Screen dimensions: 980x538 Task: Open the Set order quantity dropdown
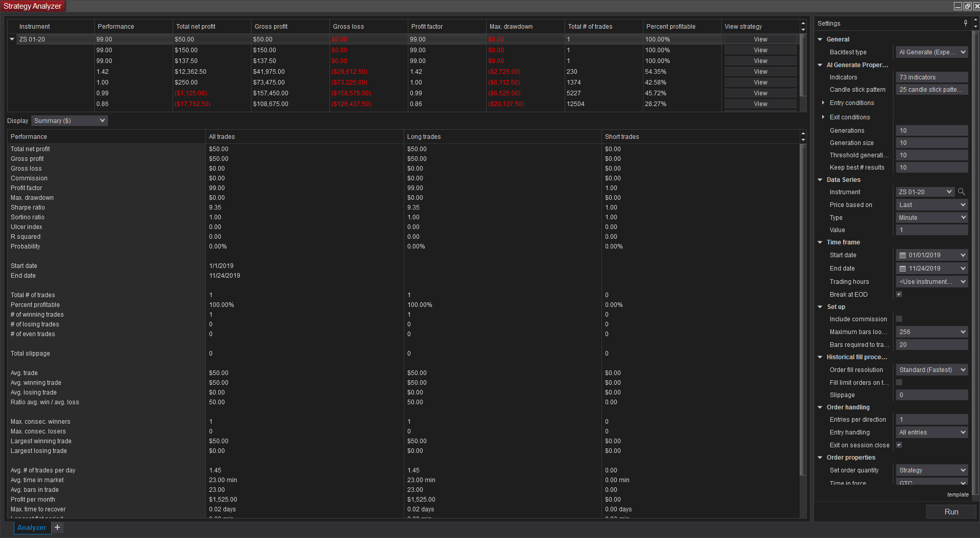point(932,470)
